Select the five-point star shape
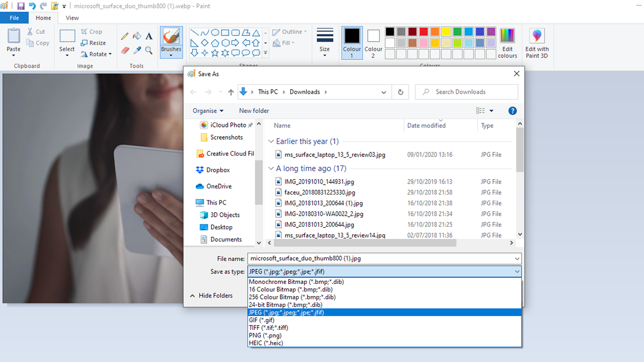Viewport: 644px width, 362px height. [x=215, y=53]
